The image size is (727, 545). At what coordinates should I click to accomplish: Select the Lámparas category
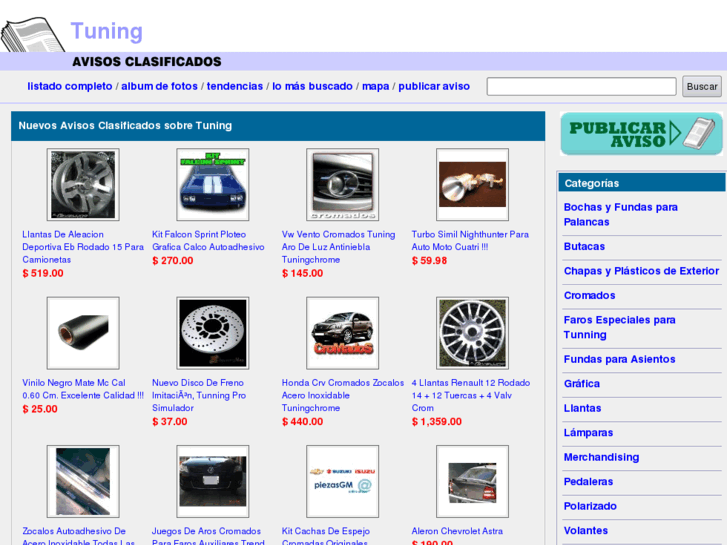coord(588,433)
